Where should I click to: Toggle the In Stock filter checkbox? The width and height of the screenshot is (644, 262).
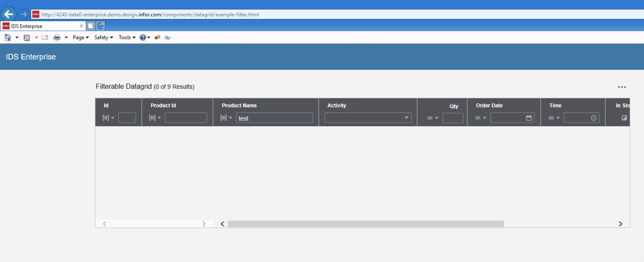click(624, 118)
